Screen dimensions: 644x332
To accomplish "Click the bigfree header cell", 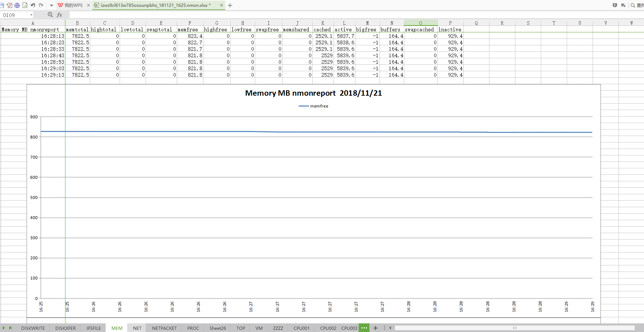I will point(367,29).
